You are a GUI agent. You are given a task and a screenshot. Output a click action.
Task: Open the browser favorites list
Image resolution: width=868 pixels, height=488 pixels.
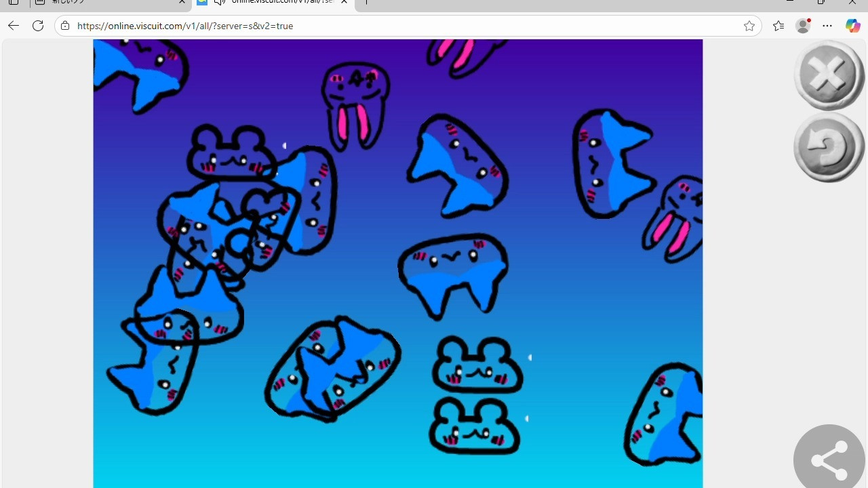tap(778, 26)
